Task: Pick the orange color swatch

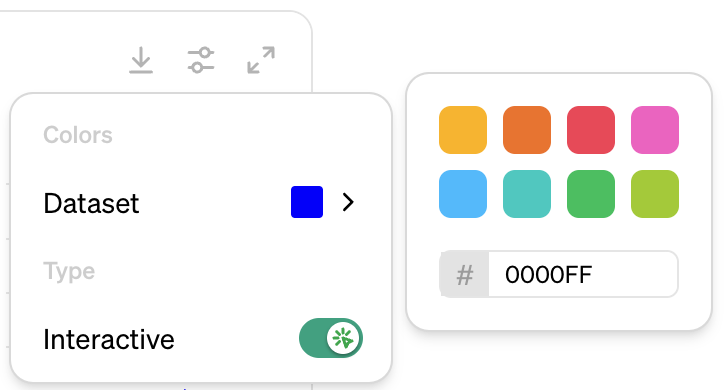Action: point(527,130)
